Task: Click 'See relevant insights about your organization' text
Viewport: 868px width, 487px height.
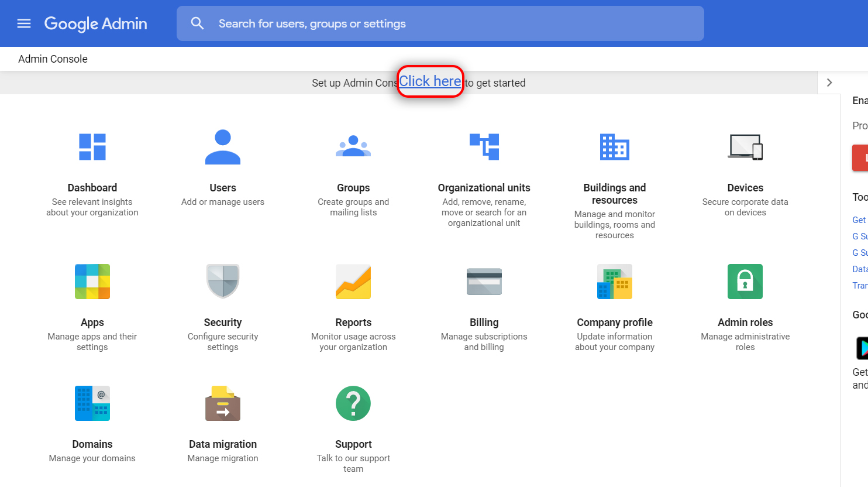Action: click(x=92, y=207)
